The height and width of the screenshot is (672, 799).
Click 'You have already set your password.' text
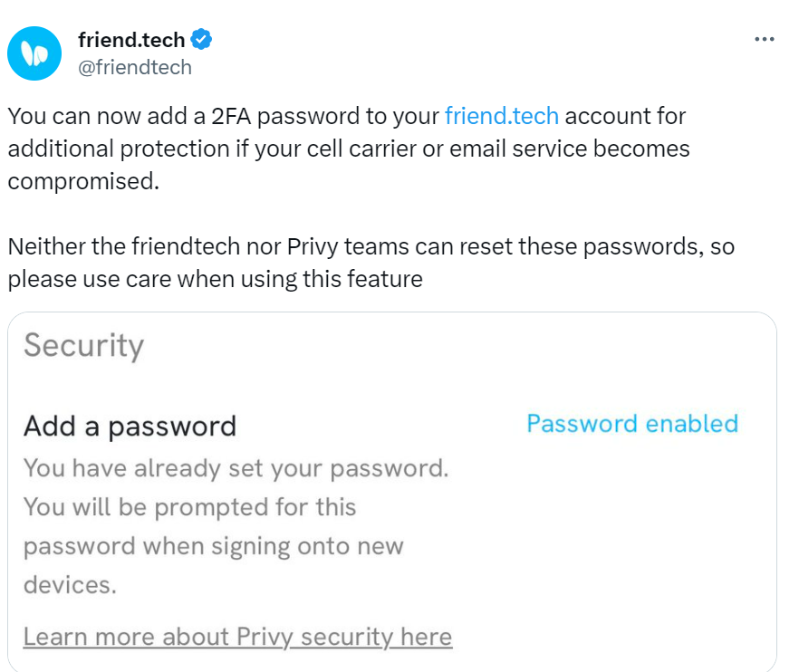[x=236, y=468]
